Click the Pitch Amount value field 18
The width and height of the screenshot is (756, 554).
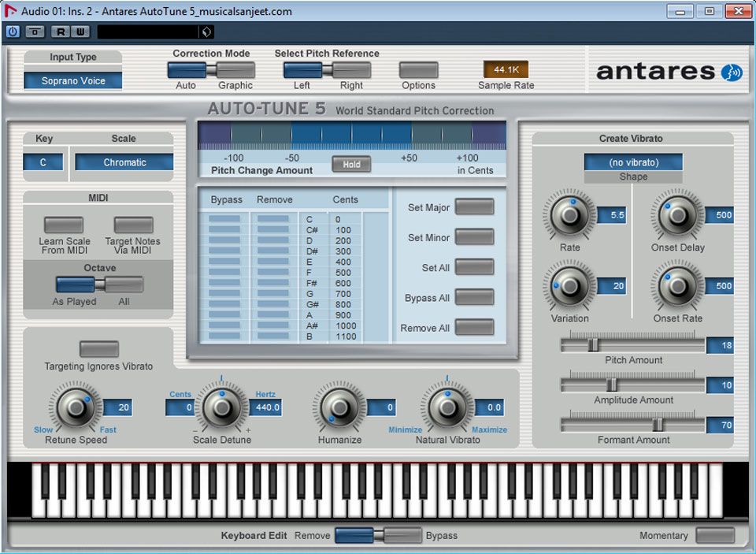[721, 345]
